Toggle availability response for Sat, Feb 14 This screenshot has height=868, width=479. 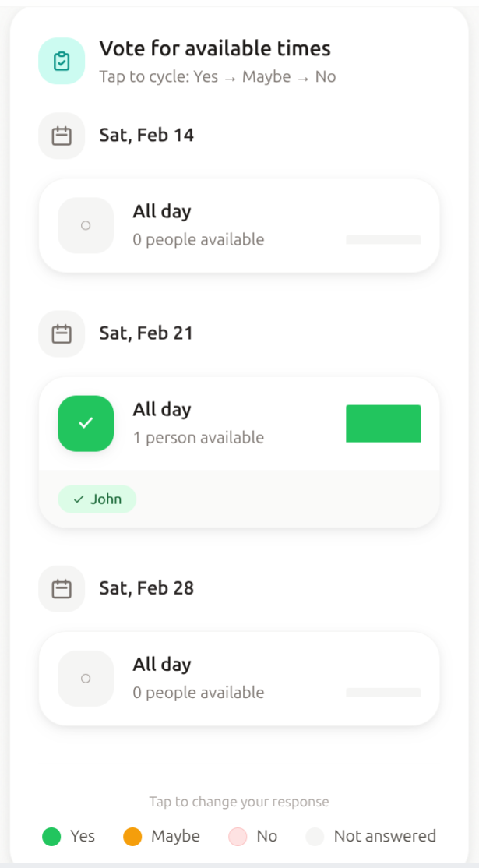tap(86, 225)
